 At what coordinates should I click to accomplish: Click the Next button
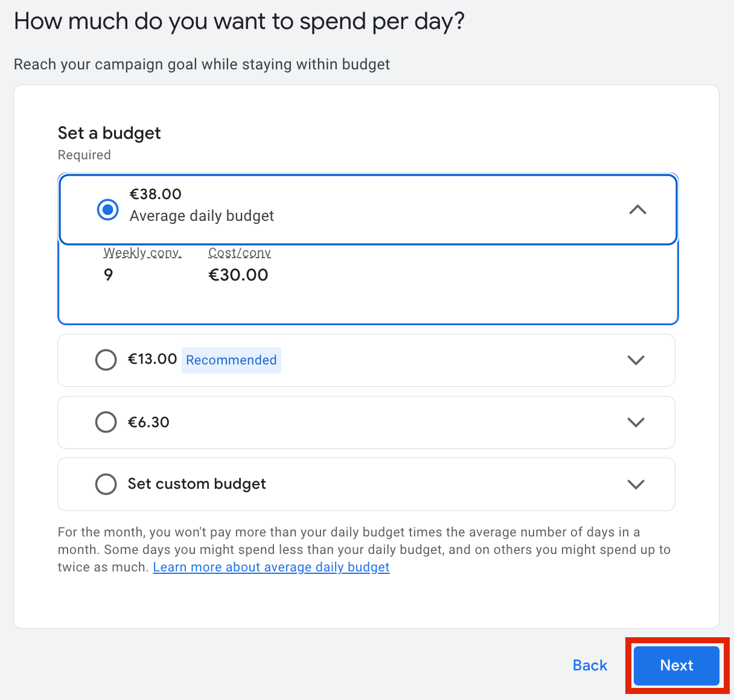677,666
